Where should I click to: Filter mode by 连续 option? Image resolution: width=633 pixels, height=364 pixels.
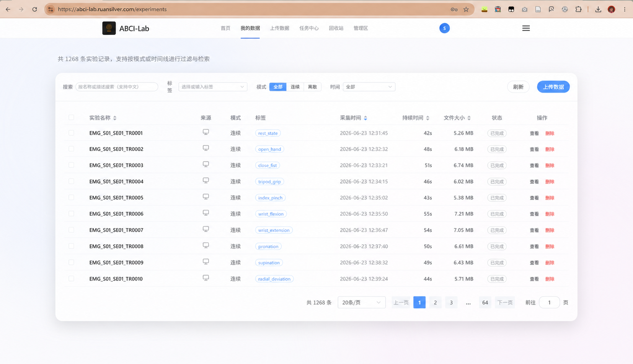pyautogui.click(x=295, y=87)
